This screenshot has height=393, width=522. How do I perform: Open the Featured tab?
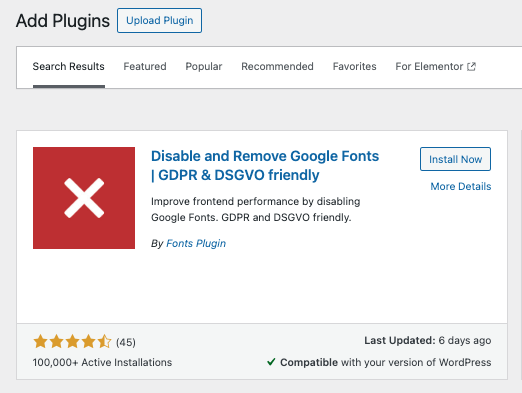[x=145, y=67]
